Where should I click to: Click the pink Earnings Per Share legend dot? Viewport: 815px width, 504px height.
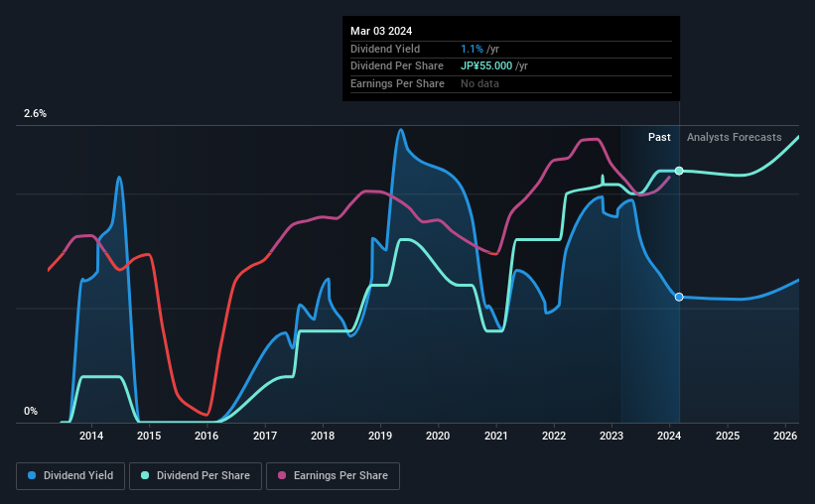pos(282,475)
